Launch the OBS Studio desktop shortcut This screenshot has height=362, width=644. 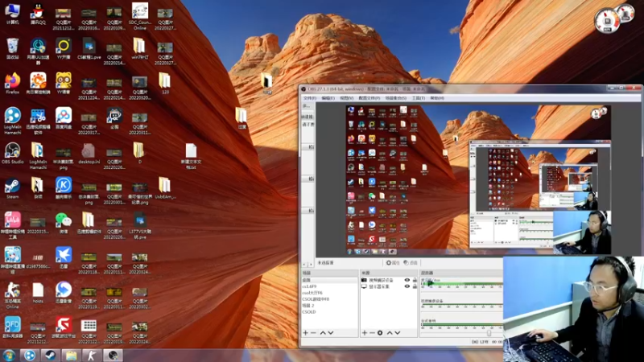(12, 153)
